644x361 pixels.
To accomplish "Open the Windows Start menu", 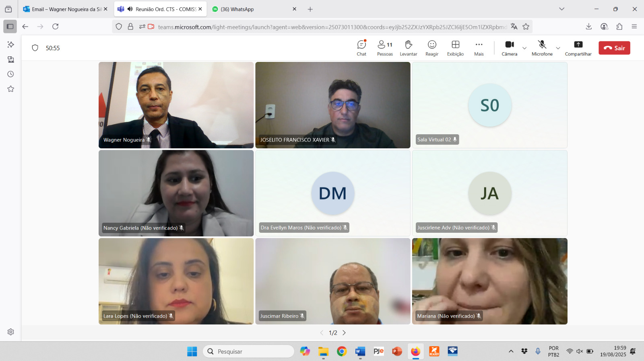I will tap(192, 351).
